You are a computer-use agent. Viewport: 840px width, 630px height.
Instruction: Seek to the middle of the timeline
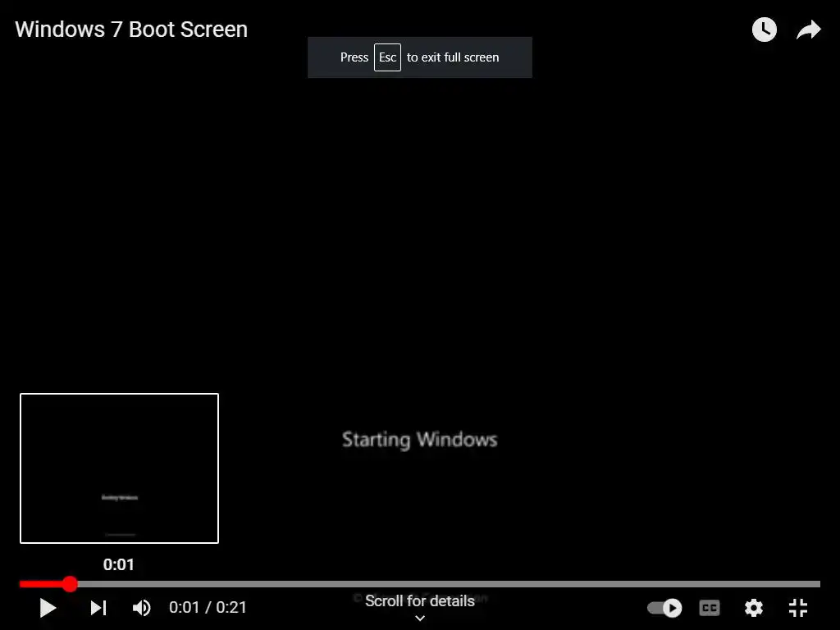(420, 584)
